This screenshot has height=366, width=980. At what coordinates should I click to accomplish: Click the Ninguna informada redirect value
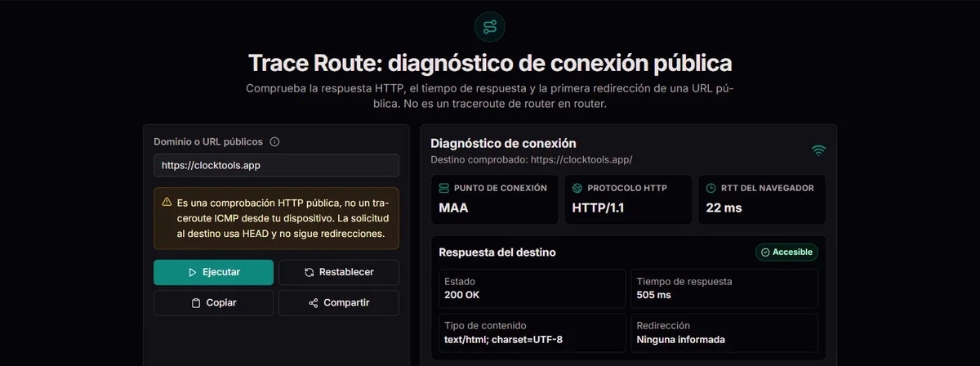click(680, 339)
